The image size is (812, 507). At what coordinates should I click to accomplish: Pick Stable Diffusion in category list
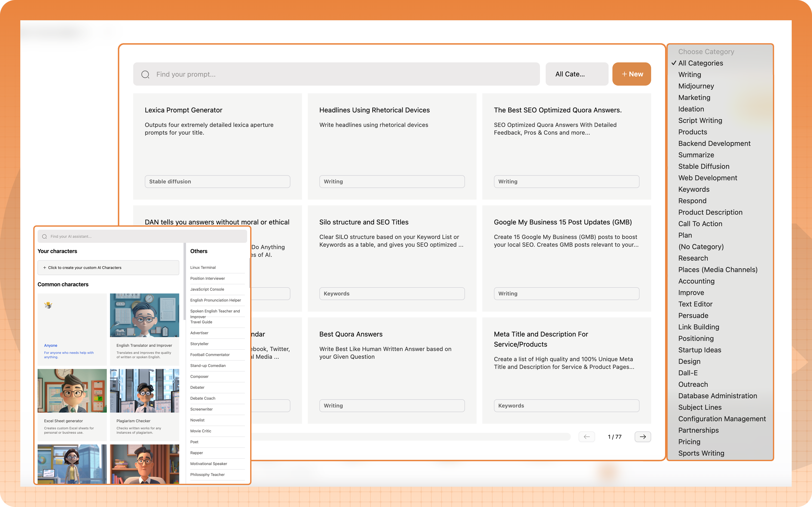tap(704, 166)
